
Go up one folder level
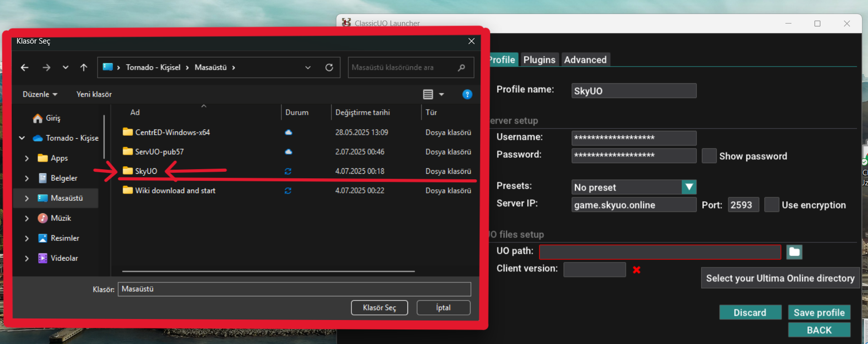pos(84,68)
